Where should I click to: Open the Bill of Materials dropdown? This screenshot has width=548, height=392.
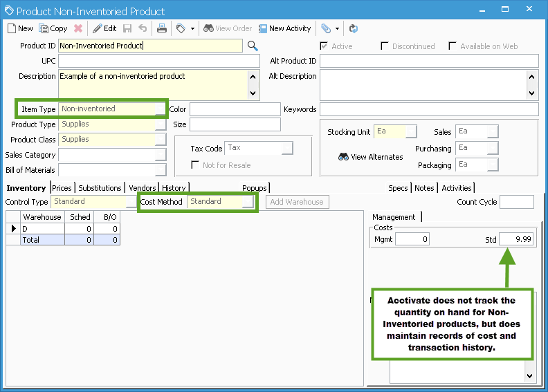click(161, 170)
